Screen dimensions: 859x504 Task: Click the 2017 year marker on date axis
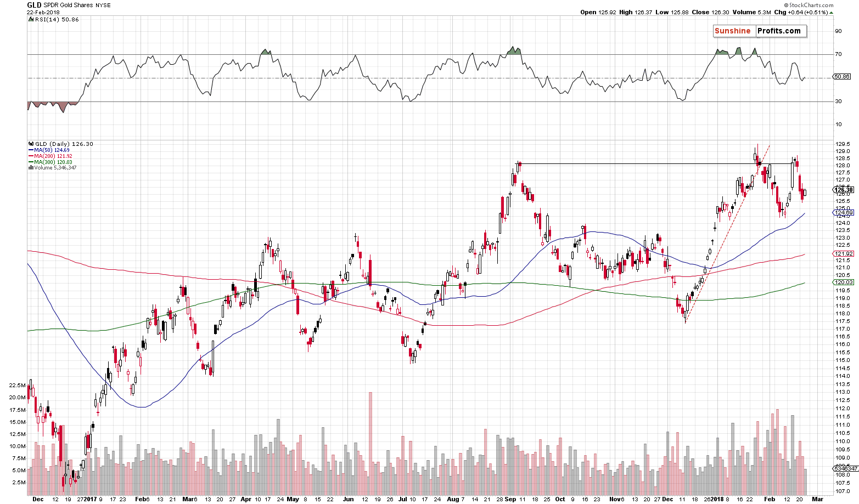click(x=91, y=500)
